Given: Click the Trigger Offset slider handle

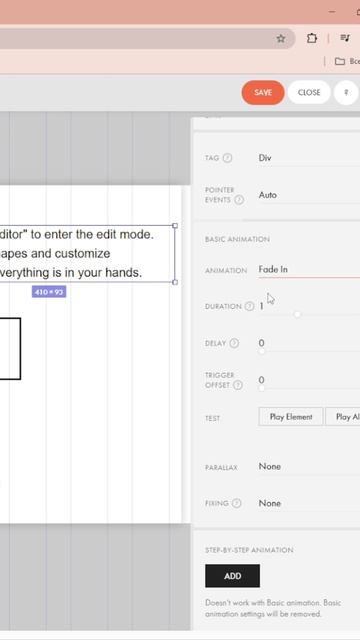Looking at the screenshot, I should [x=262, y=389].
